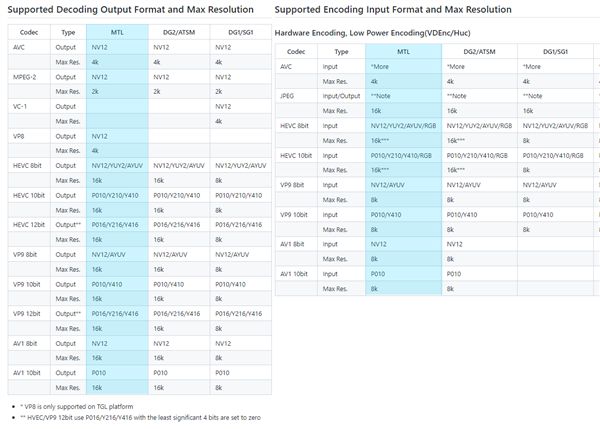Viewport: 600px width, 429px height.
Task: Click the "Supported Encoding Input Format" heading
Action: point(392,9)
